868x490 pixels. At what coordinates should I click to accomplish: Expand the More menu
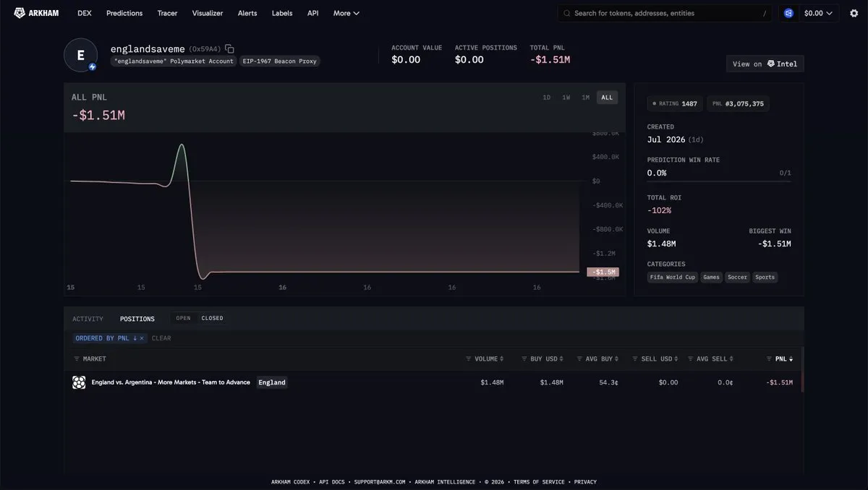(346, 13)
